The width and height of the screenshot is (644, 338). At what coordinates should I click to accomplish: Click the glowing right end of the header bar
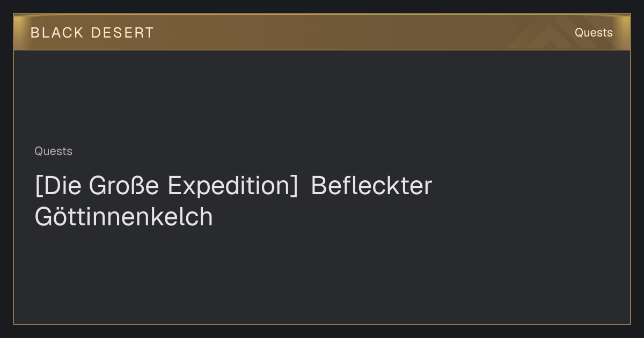coord(624,32)
